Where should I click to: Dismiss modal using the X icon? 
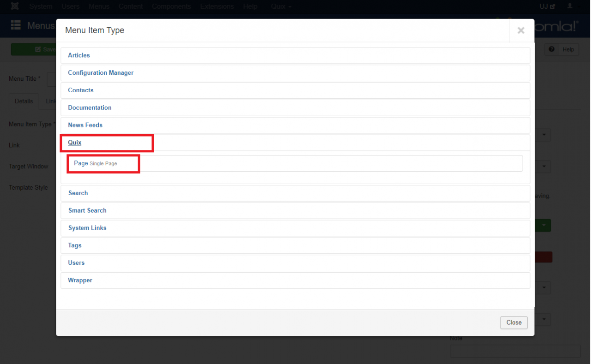(521, 30)
